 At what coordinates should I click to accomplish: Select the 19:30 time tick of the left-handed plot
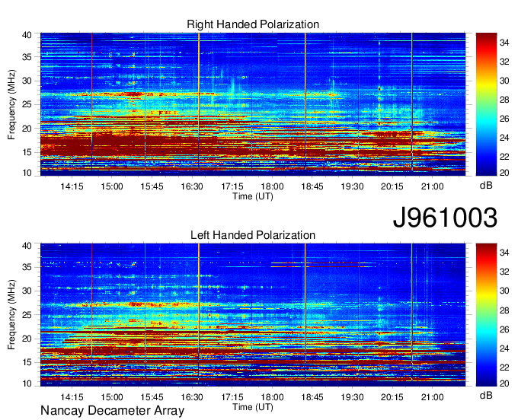pyautogui.click(x=352, y=396)
